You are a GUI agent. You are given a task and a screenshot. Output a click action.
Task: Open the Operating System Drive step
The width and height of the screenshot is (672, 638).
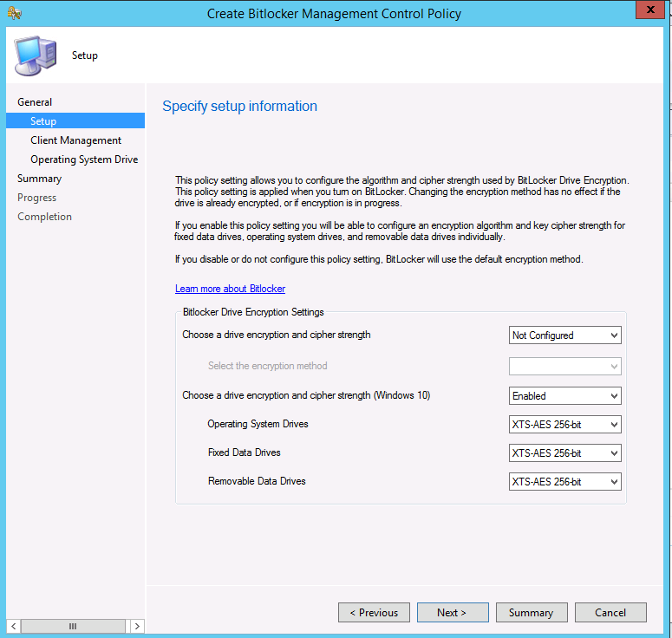84,159
